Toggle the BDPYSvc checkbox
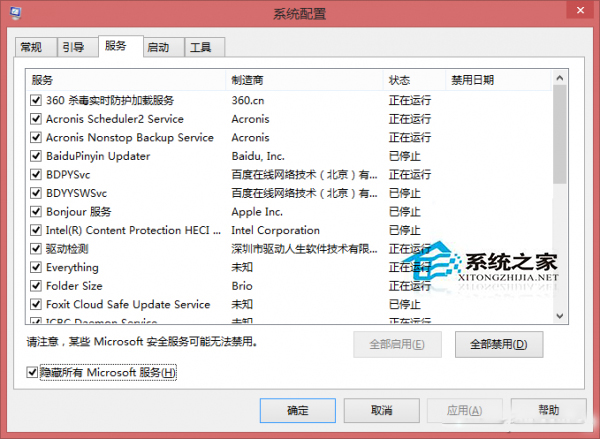 pos(36,175)
